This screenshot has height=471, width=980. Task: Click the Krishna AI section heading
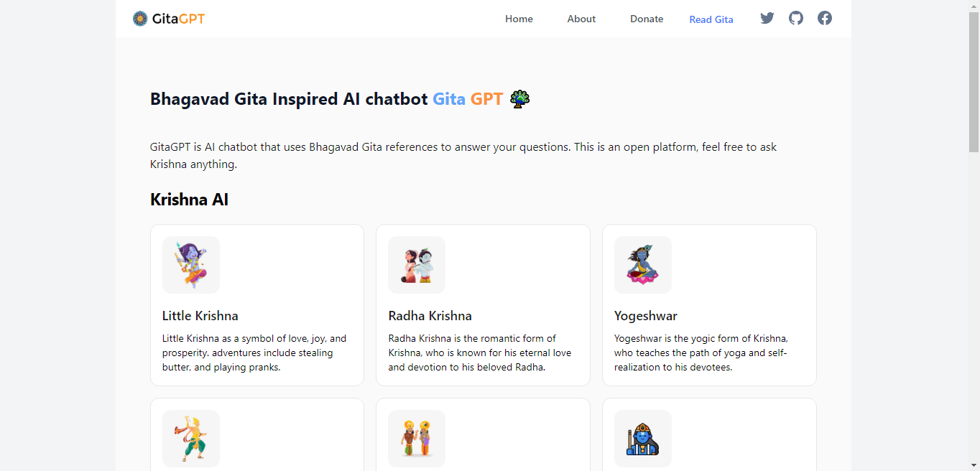coord(190,200)
